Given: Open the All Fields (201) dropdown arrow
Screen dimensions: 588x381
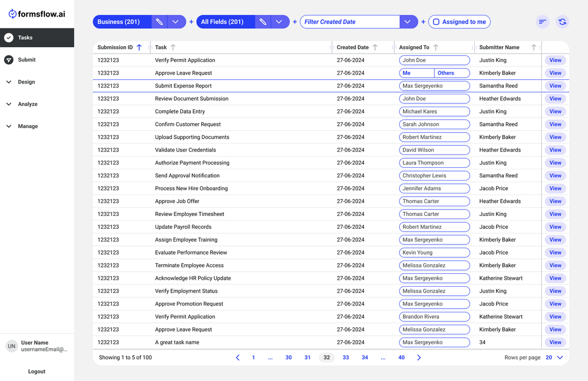Looking at the screenshot, I should pyautogui.click(x=279, y=22).
